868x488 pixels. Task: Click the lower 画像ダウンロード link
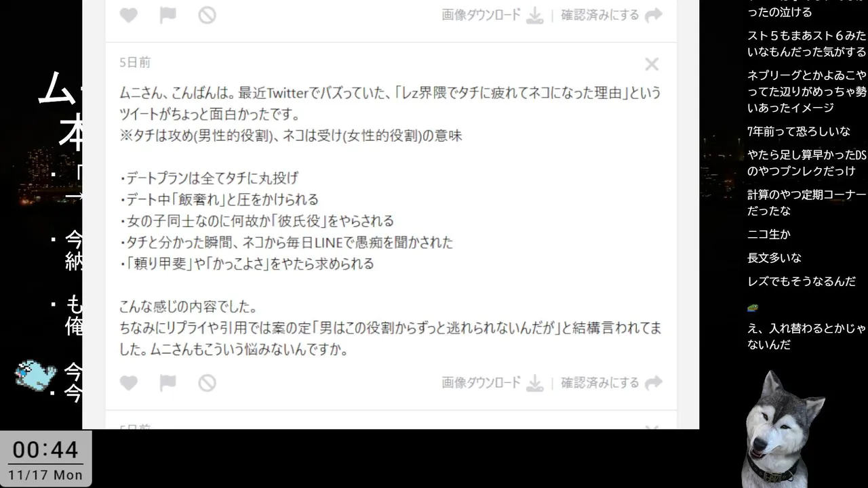coord(481,383)
